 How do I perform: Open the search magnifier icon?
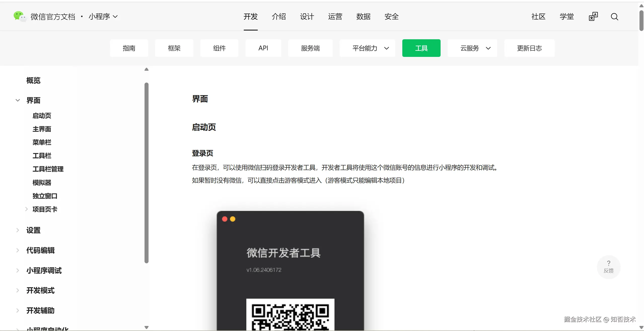tap(614, 17)
